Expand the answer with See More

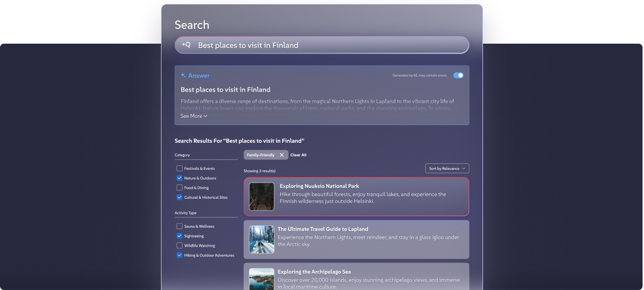pyautogui.click(x=193, y=116)
